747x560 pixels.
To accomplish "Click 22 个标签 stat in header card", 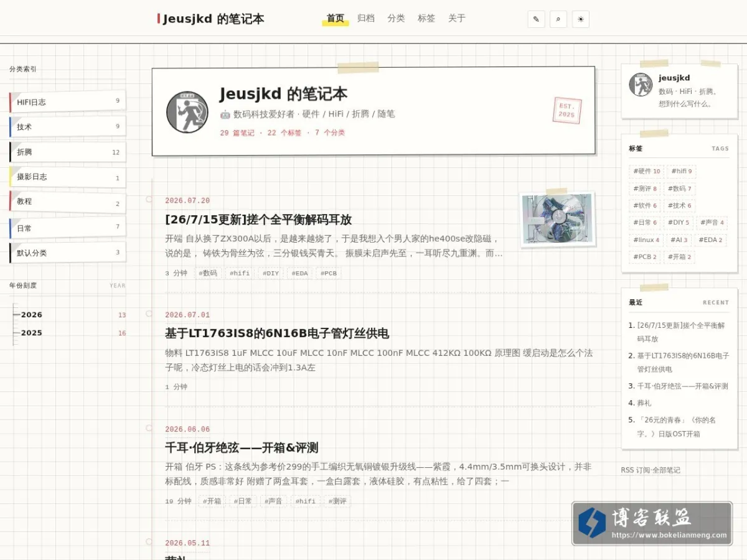I will [284, 133].
